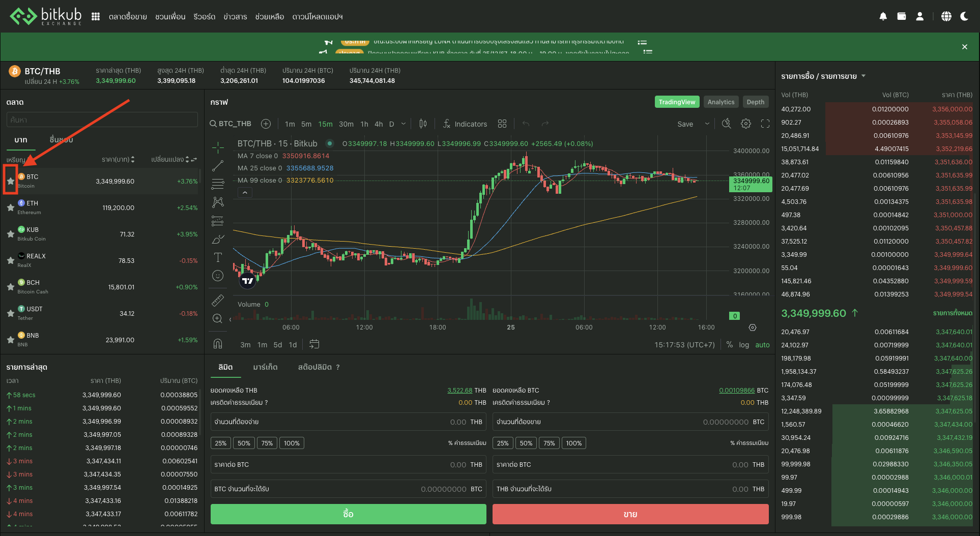The height and width of the screenshot is (536, 980).
Task: Collapse the indicator legend chevron
Action: pyautogui.click(x=245, y=193)
